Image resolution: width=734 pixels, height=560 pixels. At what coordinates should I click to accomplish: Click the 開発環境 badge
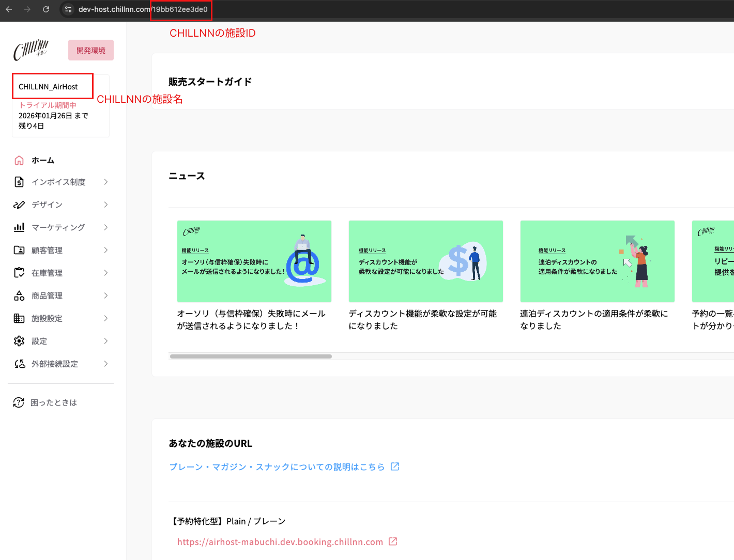click(x=91, y=50)
